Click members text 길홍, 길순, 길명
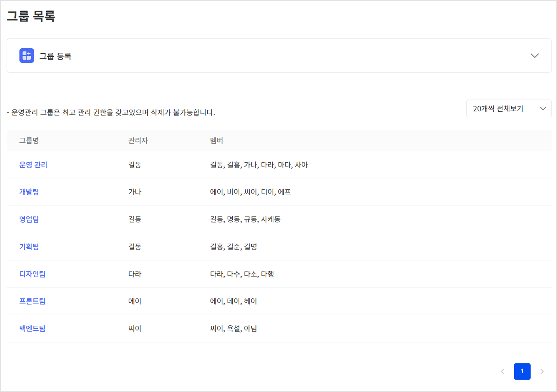Image resolution: width=557 pixels, height=392 pixels. click(233, 247)
